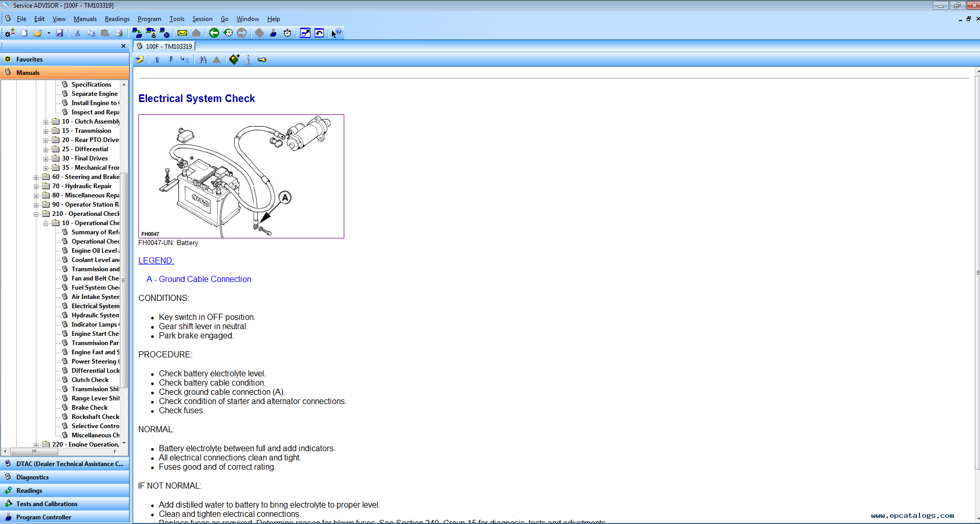Click the Copy icon in toolbar
This screenshot has height=524, width=980.
click(x=91, y=33)
